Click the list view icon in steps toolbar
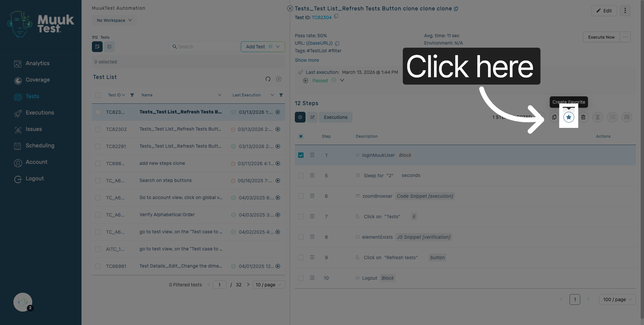This screenshot has width=644, height=325. [x=612, y=117]
